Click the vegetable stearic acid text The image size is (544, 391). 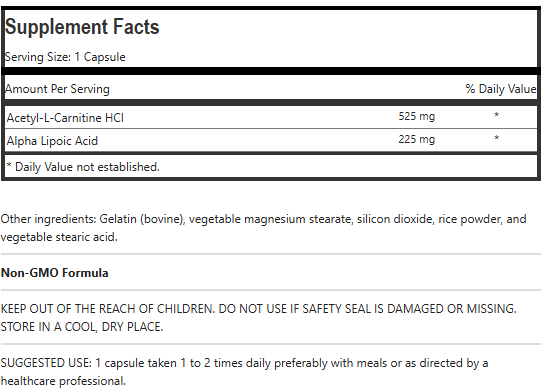(x=59, y=237)
